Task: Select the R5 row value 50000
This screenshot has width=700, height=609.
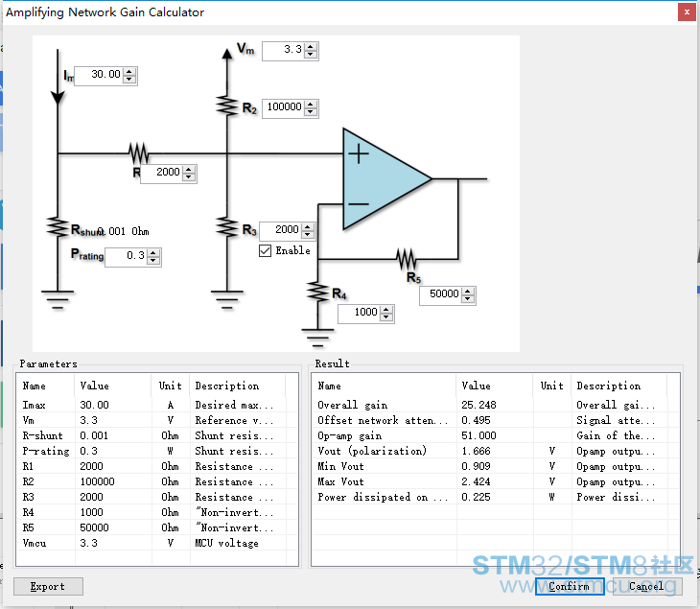Action: coord(94,527)
